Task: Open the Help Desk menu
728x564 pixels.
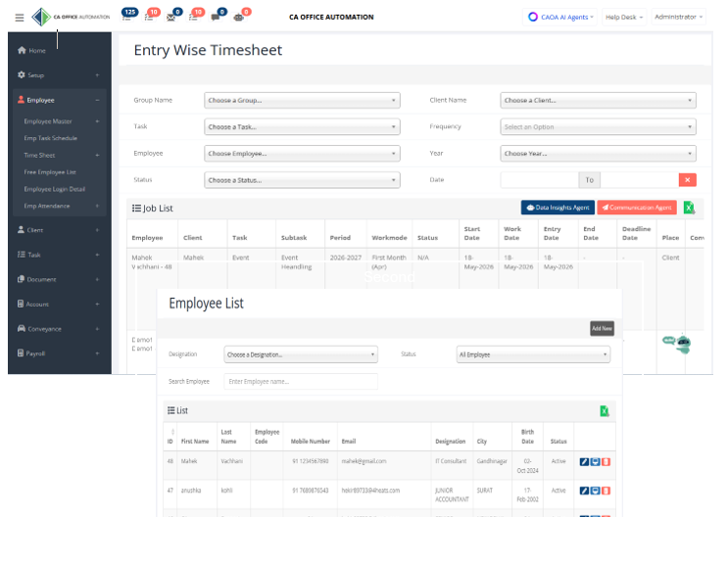Action: [624, 18]
